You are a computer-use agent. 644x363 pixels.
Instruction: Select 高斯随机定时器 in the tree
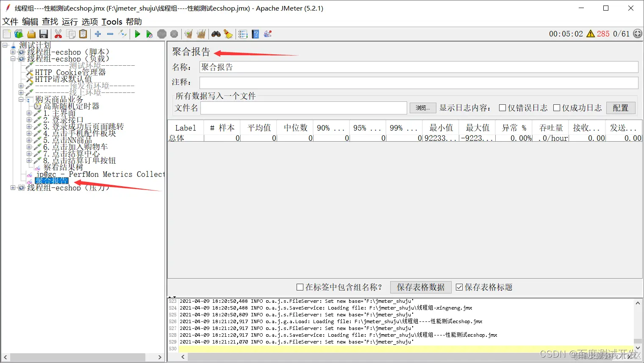71,106
